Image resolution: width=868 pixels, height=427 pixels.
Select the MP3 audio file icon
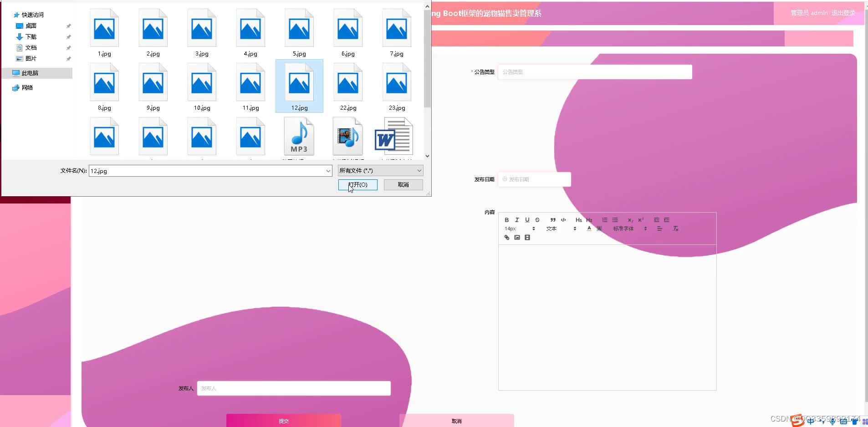[299, 136]
